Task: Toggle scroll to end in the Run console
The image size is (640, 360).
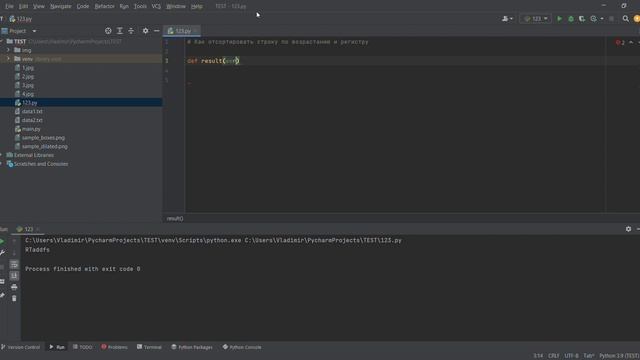Action: tap(14, 276)
